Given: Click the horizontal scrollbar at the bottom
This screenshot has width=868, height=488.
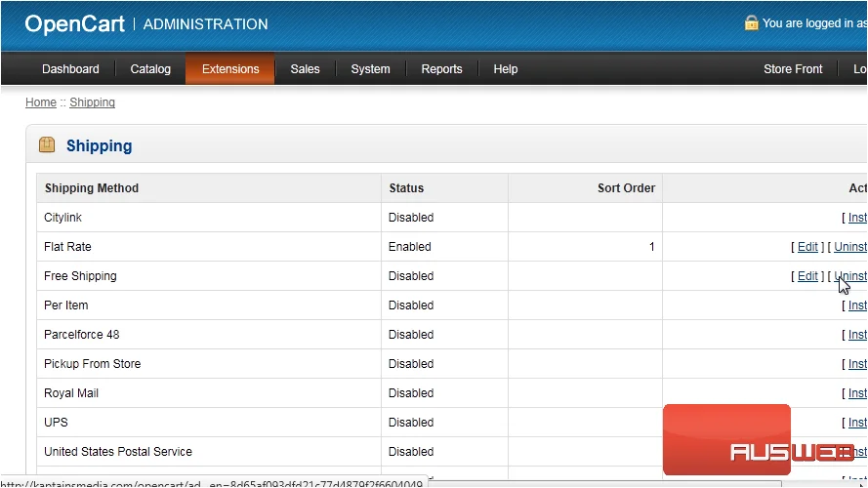Looking at the screenshot, I should [604, 484].
